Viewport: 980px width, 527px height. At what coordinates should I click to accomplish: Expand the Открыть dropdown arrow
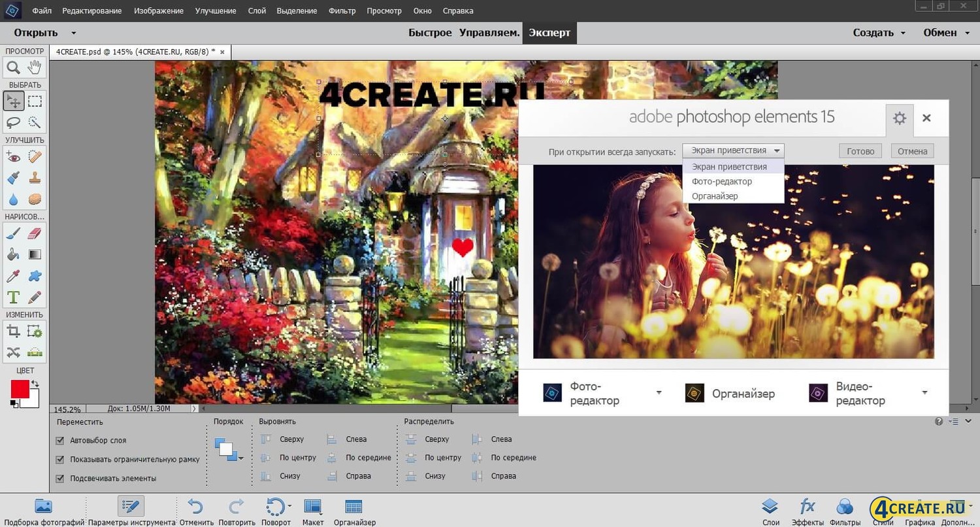coord(73,33)
